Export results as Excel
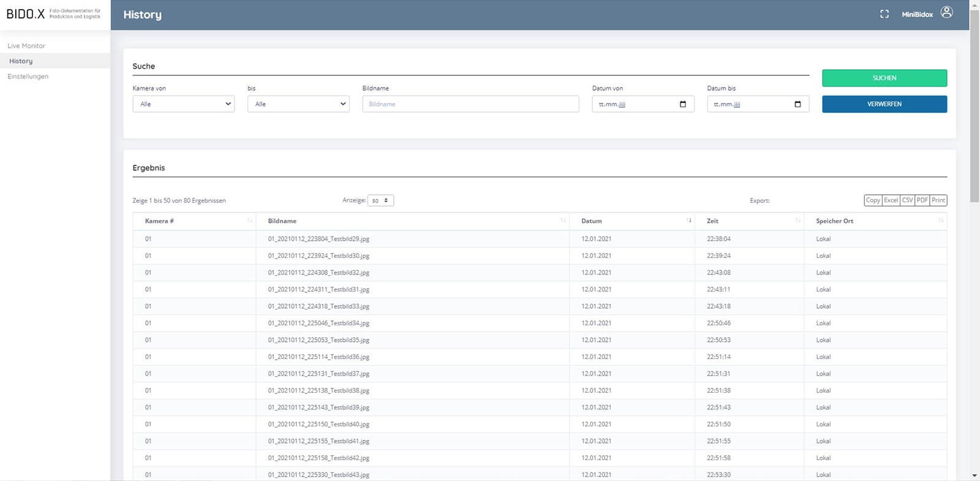 pyautogui.click(x=891, y=200)
